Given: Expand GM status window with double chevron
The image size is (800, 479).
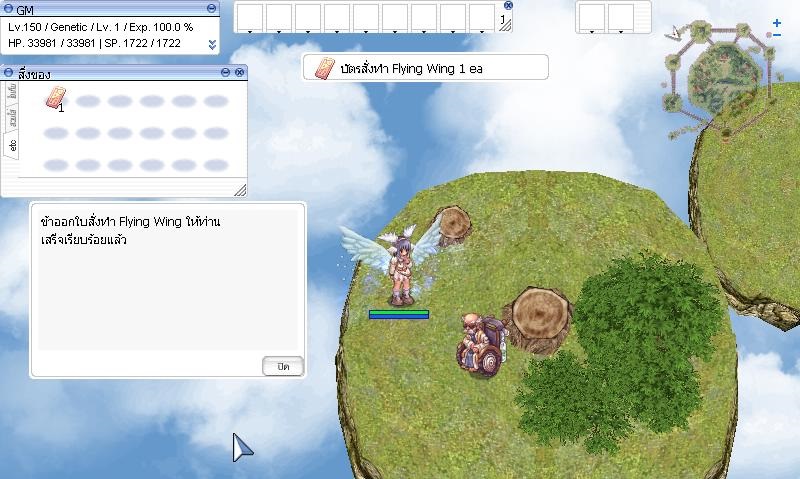Looking at the screenshot, I should (212, 44).
